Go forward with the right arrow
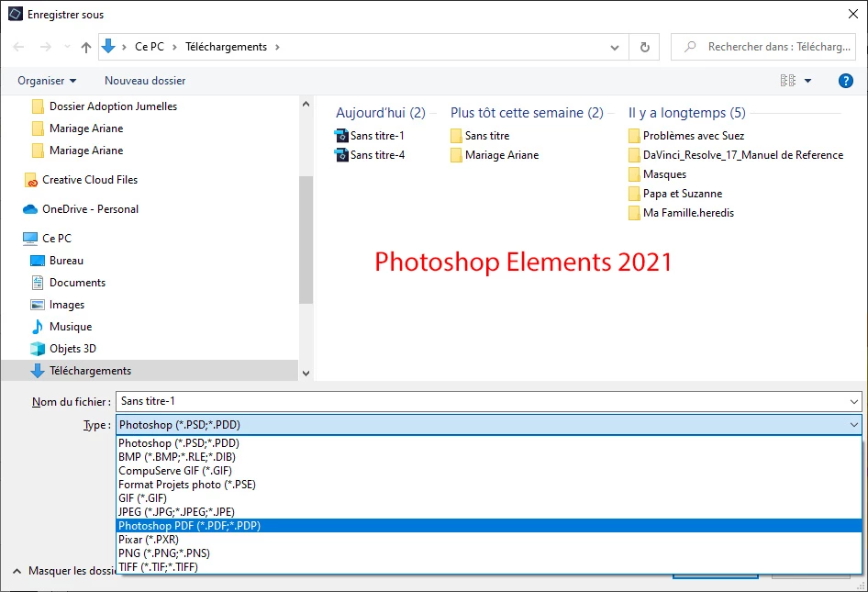This screenshot has height=592, width=868. coord(45,47)
